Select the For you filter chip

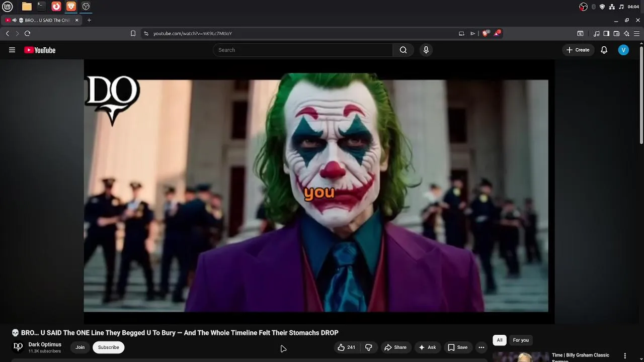click(521, 340)
